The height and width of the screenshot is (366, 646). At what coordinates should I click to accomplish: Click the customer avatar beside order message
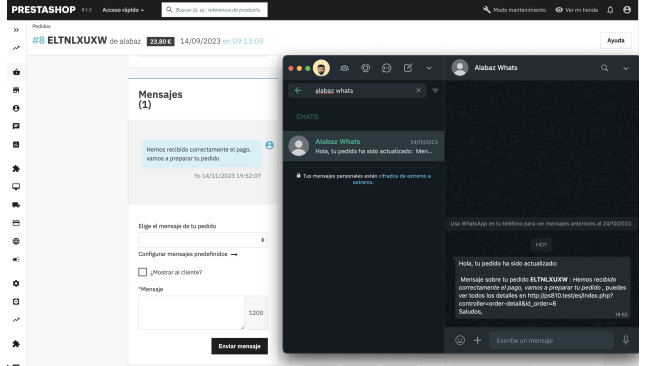(x=269, y=145)
